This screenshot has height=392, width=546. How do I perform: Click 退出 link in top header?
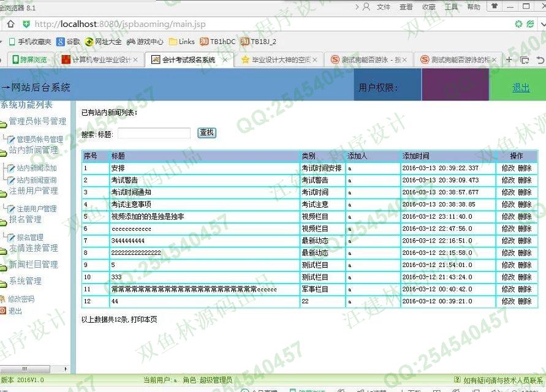[521, 88]
